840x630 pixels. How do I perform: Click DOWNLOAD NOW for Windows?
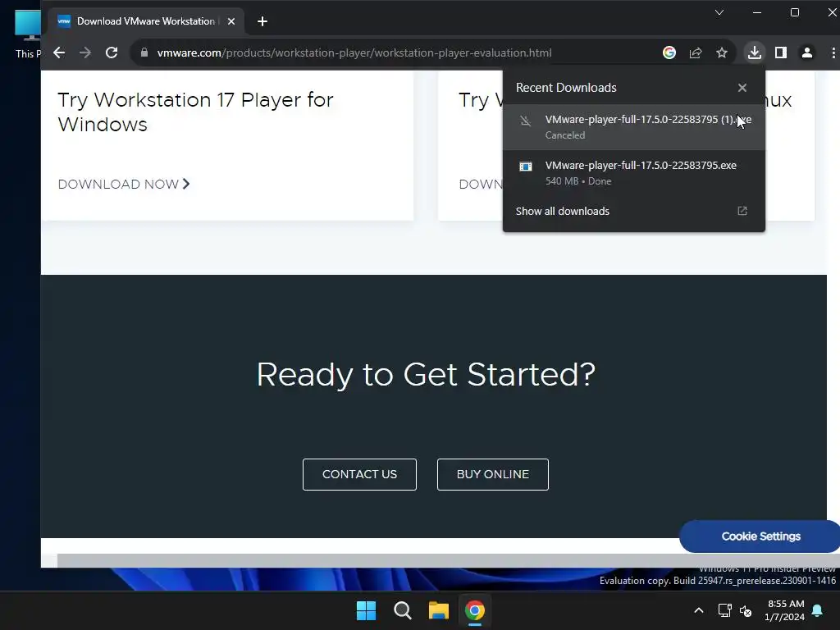124,184
